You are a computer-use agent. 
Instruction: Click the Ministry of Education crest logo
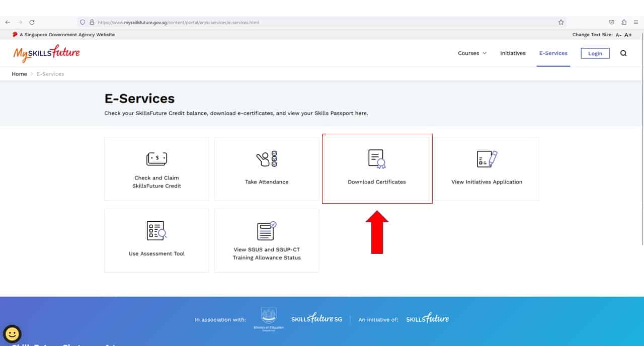coord(269,319)
